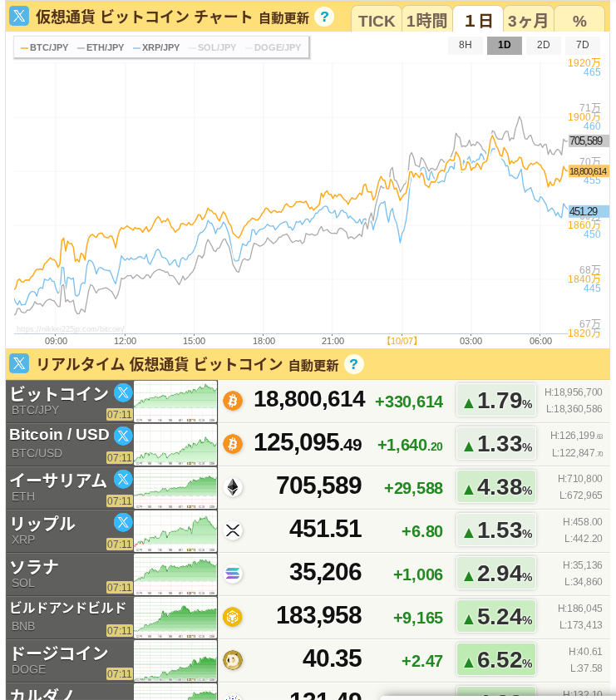Click the X icon in the ビットコイン row

[x=123, y=393]
